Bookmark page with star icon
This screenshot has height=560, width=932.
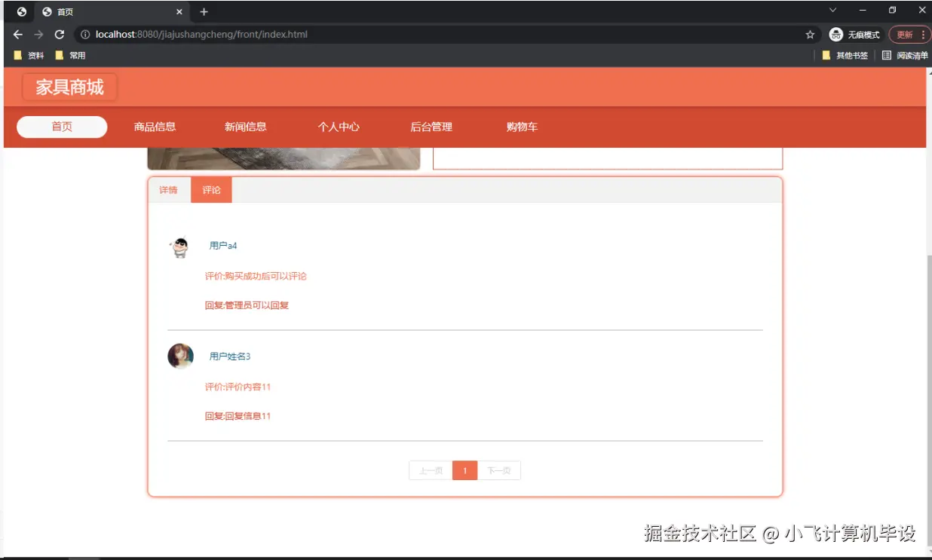coord(810,35)
